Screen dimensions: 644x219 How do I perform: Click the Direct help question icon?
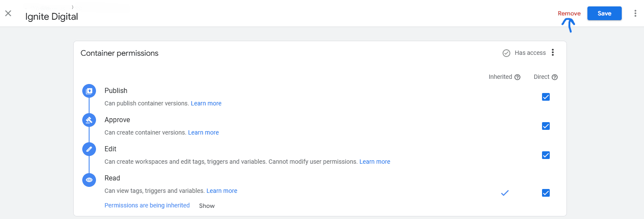pos(555,77)
